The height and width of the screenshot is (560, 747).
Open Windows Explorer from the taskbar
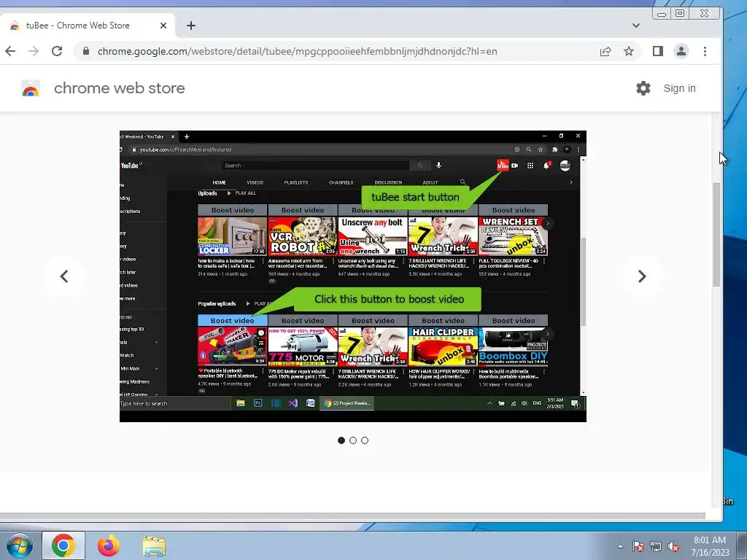point(154,546)
